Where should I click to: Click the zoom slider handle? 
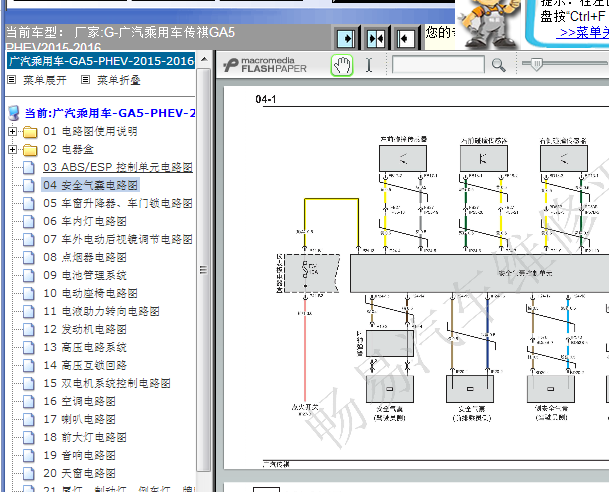(x=536, y=64)
